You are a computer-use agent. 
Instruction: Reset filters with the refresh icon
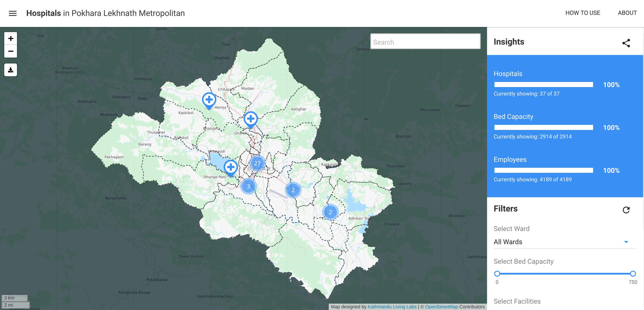coord(626,210)
